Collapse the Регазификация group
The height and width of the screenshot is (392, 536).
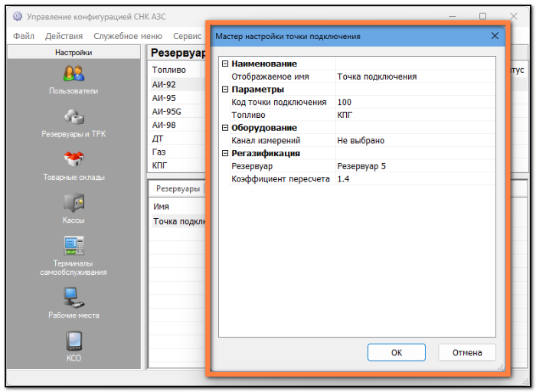click(x=225, y=153)
